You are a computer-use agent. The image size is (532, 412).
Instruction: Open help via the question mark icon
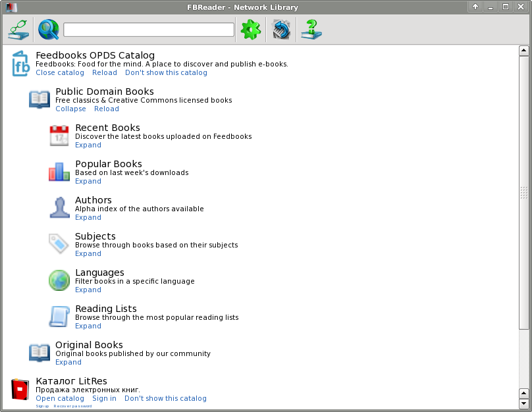311,30
